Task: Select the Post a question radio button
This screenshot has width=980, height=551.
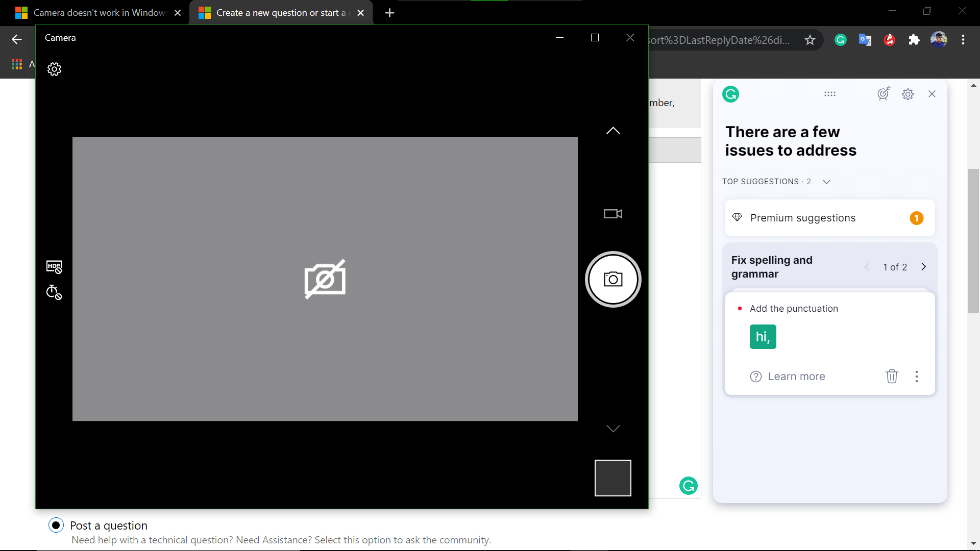Action: pyautogui.click(x=56, y=525)
